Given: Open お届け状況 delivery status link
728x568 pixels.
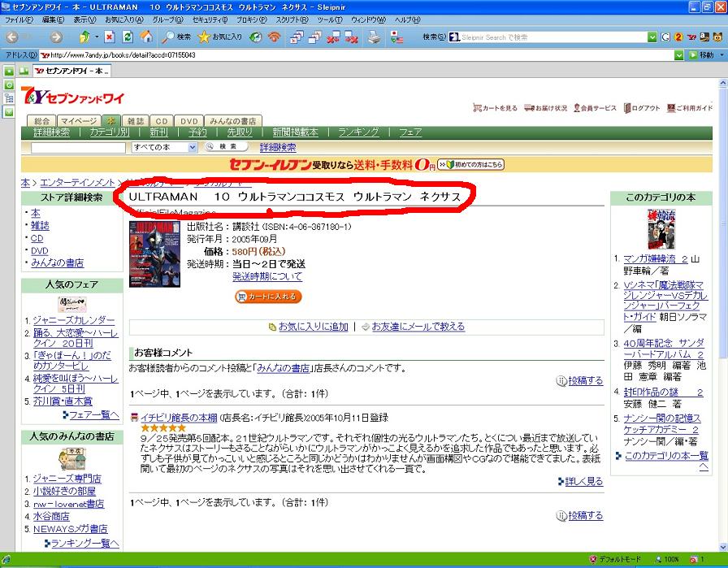Looking at the screenshot, I should pos(545,108).
